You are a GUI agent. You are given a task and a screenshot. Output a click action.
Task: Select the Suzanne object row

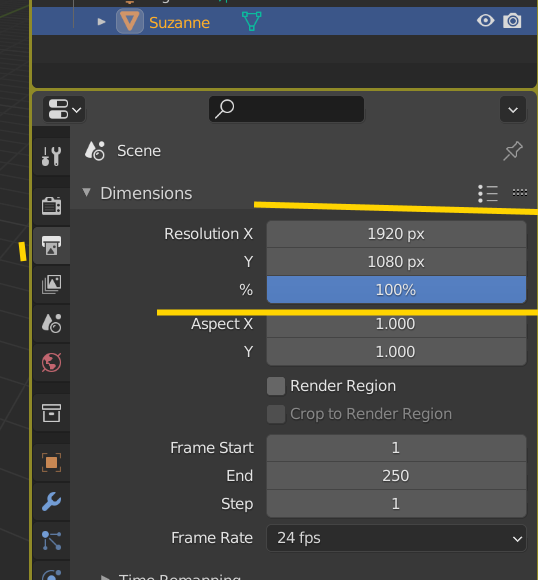[x=284, y=21]
